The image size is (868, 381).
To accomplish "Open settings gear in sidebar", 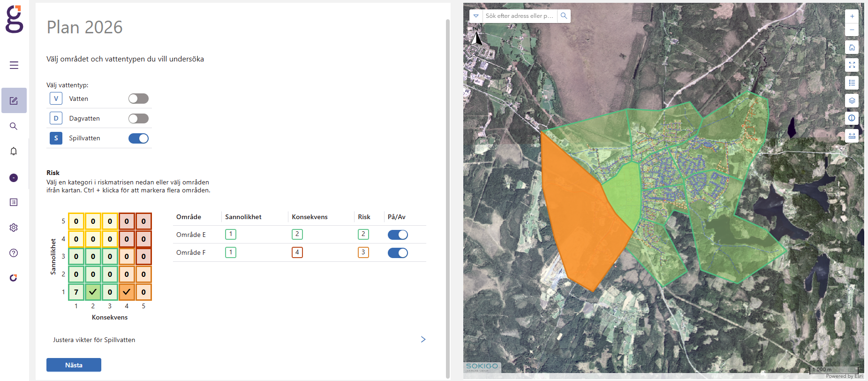I will 14,228.
